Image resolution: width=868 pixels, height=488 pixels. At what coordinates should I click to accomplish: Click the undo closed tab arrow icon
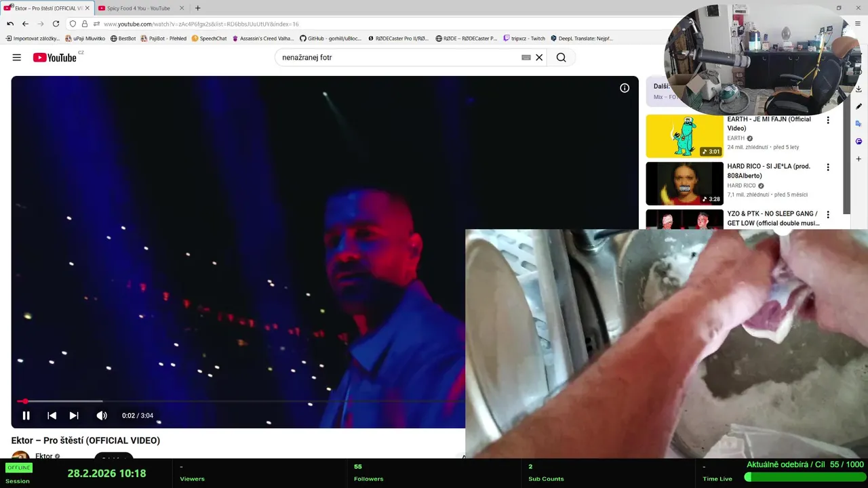(9, 24)
